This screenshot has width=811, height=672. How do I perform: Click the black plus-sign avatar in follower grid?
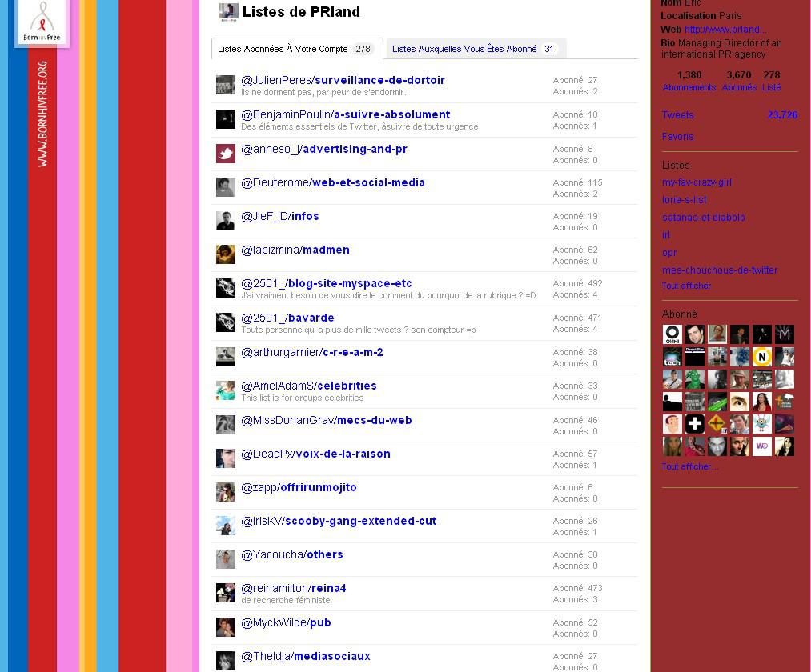coord(694,424)
